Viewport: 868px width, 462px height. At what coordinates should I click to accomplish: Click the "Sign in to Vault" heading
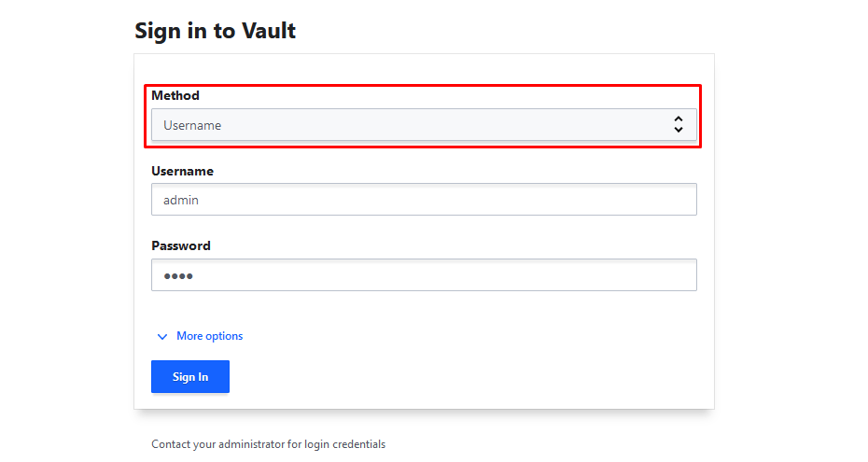(215, 30)
